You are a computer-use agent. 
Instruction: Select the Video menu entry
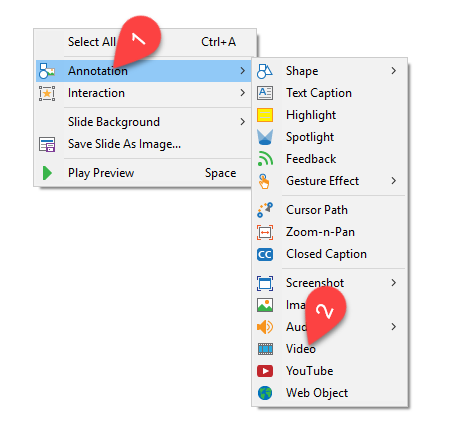(x=330, y=349)
